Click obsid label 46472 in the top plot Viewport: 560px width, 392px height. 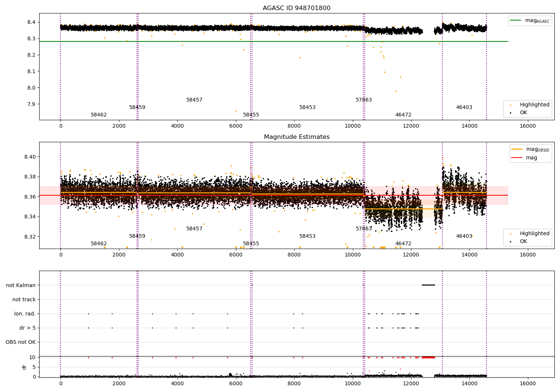pyautogui.click(x=403, y=115)
